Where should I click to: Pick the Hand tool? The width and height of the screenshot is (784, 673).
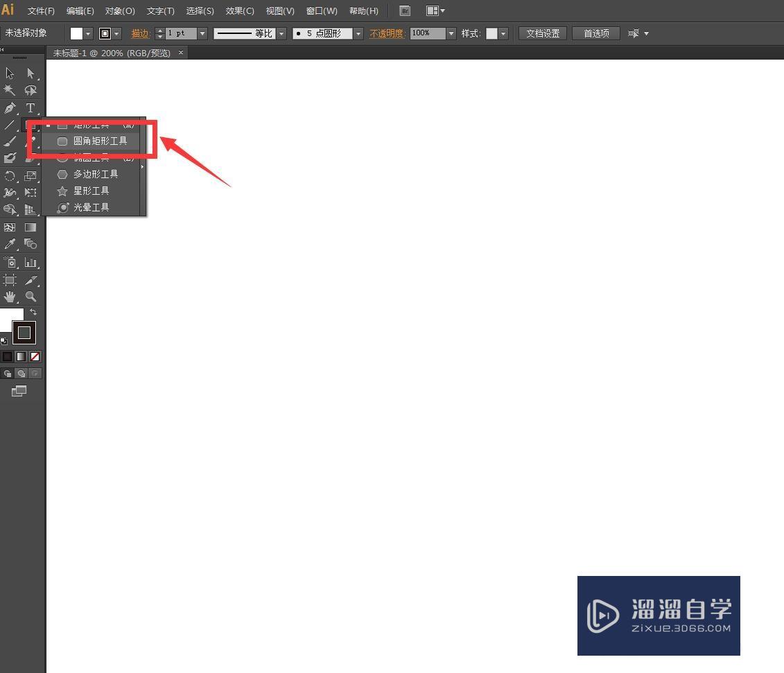click(10, 297)
